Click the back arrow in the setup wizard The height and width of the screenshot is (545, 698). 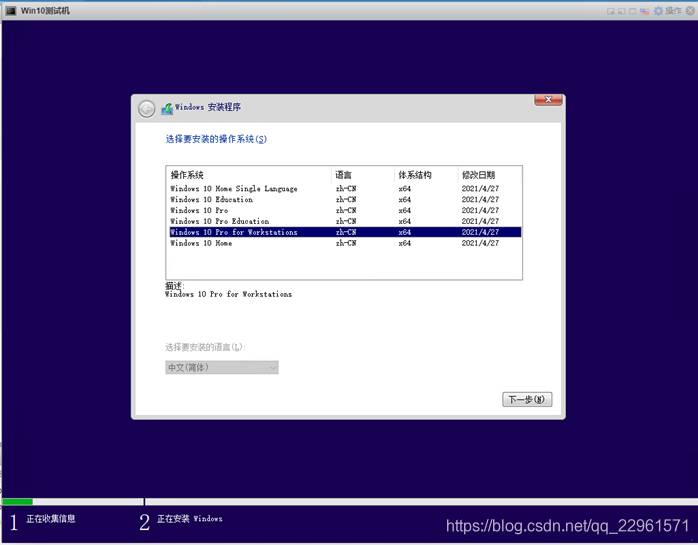tap(147, 109)
